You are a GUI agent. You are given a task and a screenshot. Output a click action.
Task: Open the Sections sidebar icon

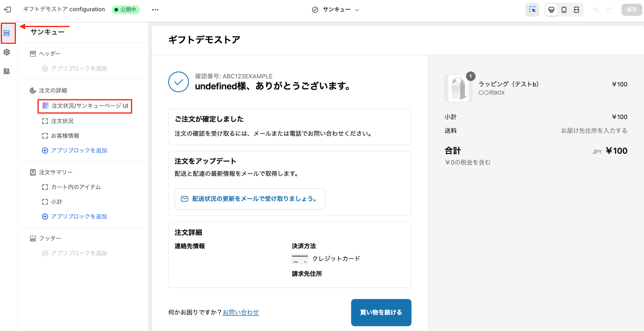coord(7,33)
